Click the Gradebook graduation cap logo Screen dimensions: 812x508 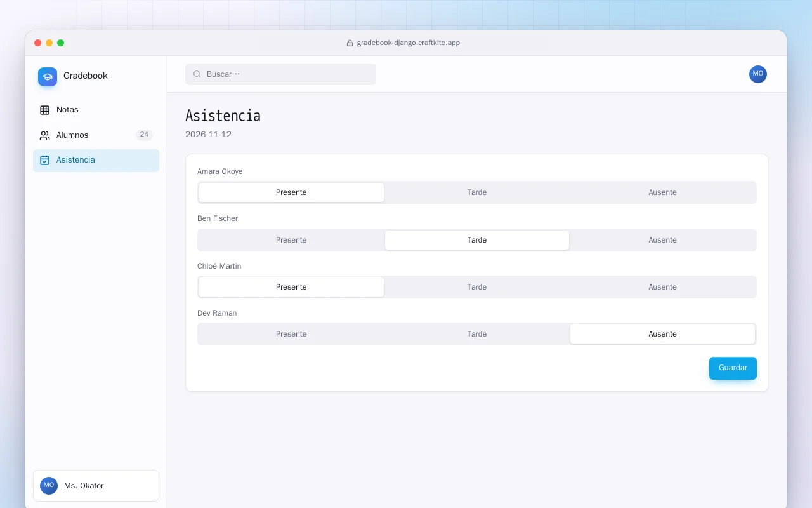[48, 77]
